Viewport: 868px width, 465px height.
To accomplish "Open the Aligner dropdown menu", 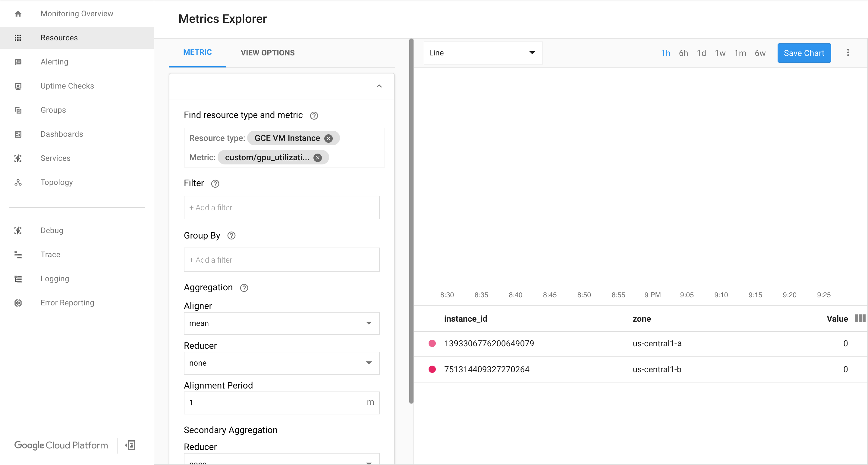I will (281, 323).
